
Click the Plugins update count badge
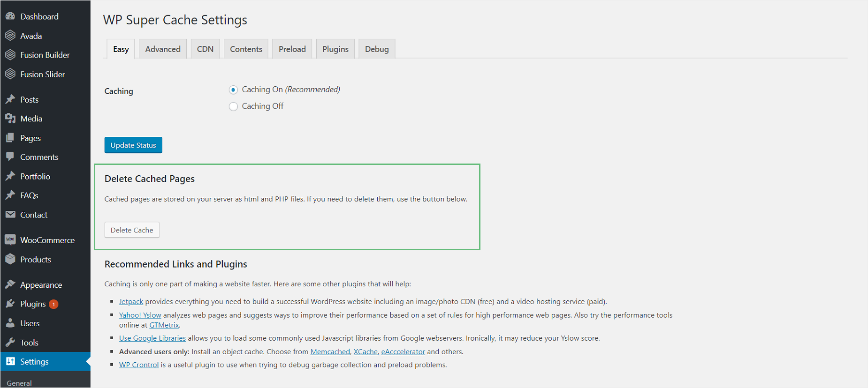(x=53, y=304)
